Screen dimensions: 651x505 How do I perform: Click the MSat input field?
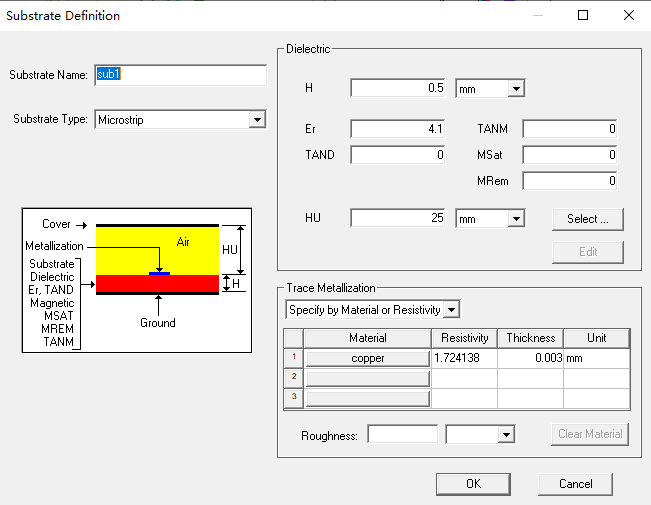pyautogui.click(x=570, y=155)
